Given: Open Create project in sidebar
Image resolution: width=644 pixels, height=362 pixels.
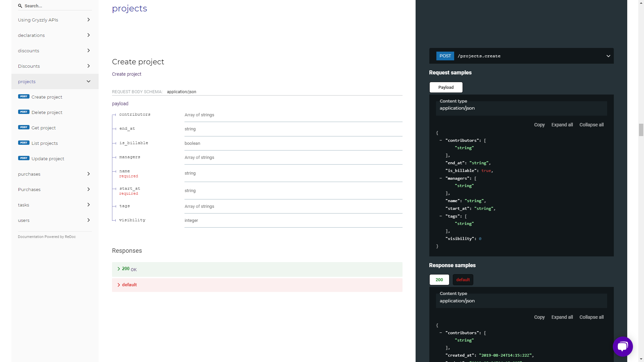Looking at the screenshot, I should pyautogui.click(x=55, y=97).
